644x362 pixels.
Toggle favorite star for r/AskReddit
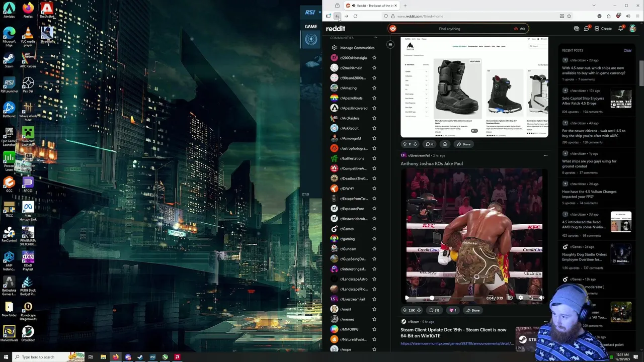coord(374,128)
